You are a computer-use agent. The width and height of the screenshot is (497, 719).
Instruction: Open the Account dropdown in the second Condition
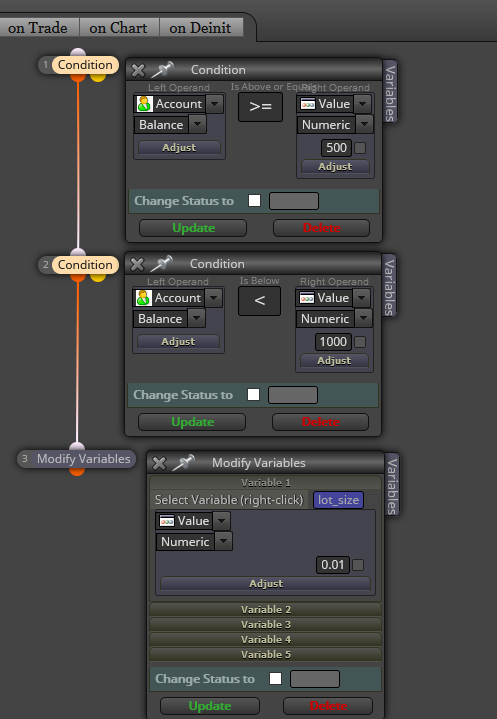(x=214, y=298)
